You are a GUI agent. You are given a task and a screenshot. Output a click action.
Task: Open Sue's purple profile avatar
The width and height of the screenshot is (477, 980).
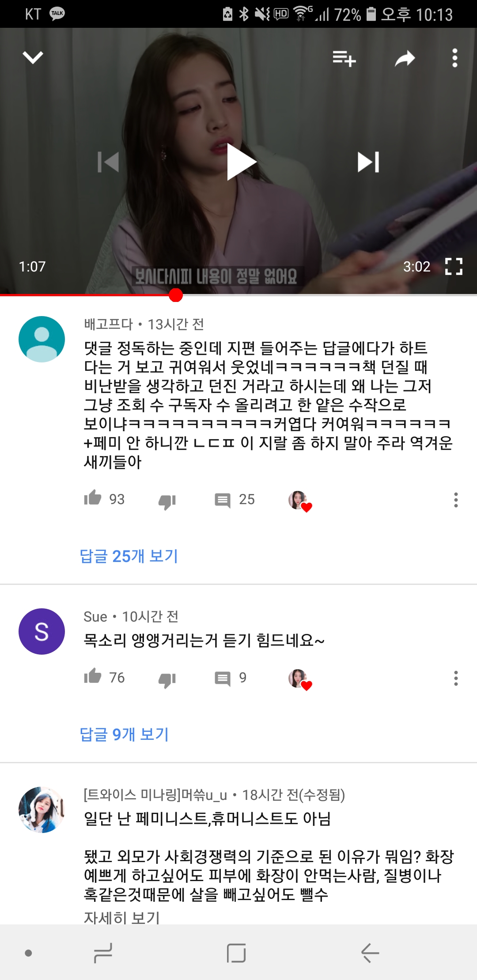pos(42,631)
